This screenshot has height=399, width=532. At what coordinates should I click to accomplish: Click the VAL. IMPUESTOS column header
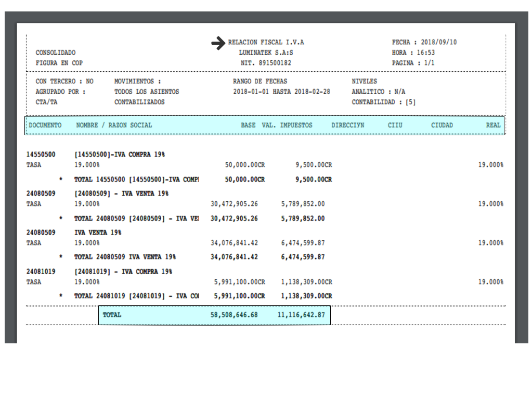(x=287, y=125)
